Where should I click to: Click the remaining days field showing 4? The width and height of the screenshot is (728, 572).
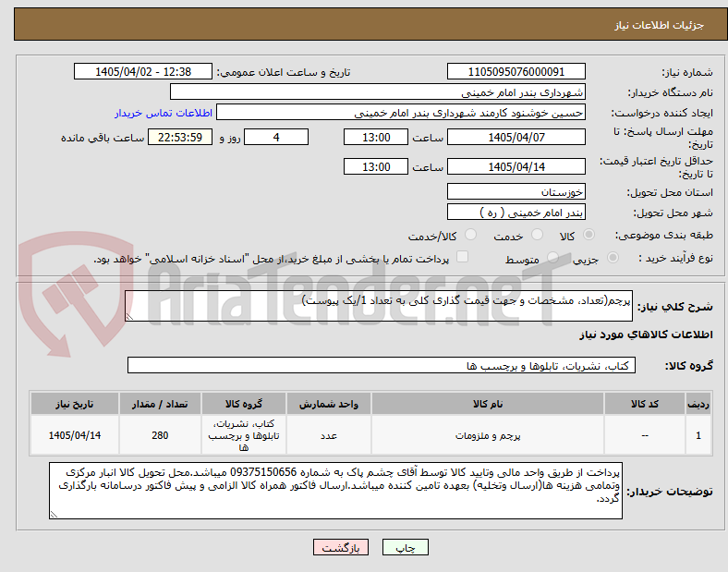276,137
